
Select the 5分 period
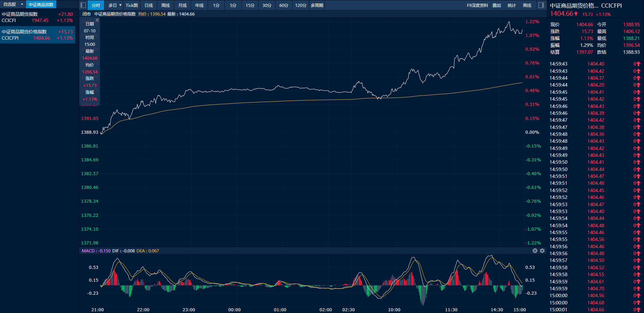pyautogui.click(x=233, y=5)
